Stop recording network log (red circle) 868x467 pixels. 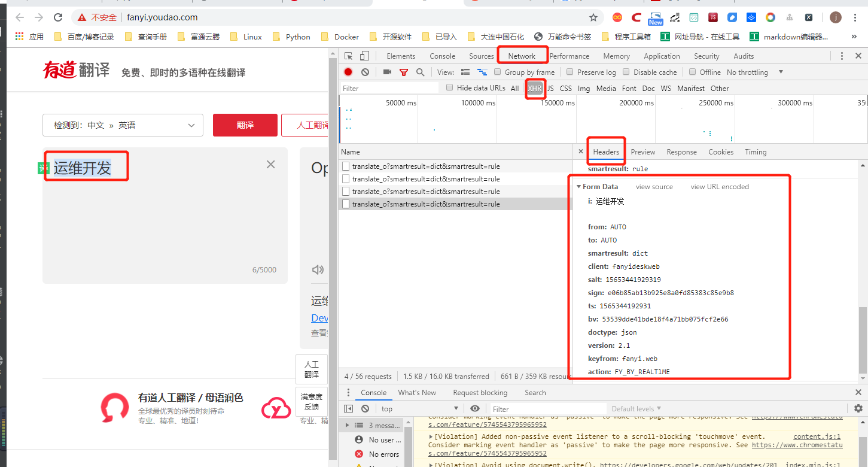(348, 72)
